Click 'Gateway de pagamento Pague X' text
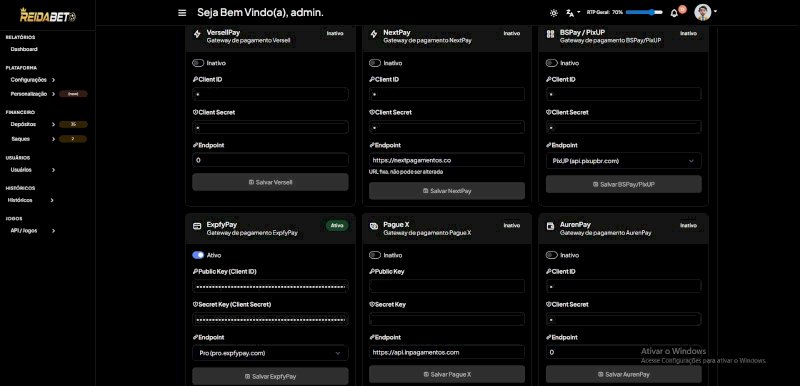This screenshot has width=800, height=386. (x=428, y=233)
